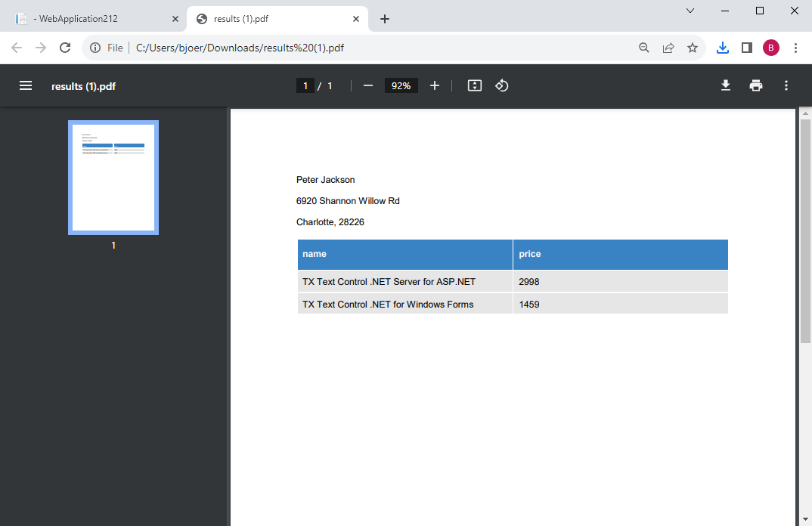Click the scrollbar down arrow

805,518
